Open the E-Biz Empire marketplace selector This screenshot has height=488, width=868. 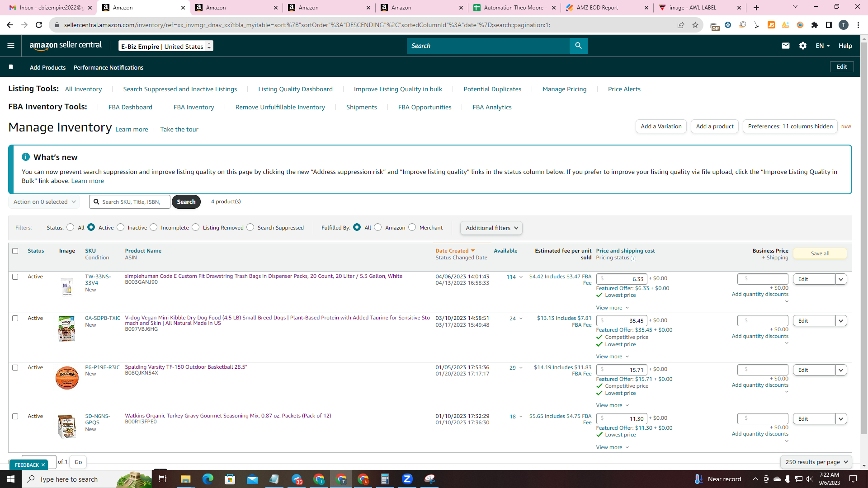point(166,46)
